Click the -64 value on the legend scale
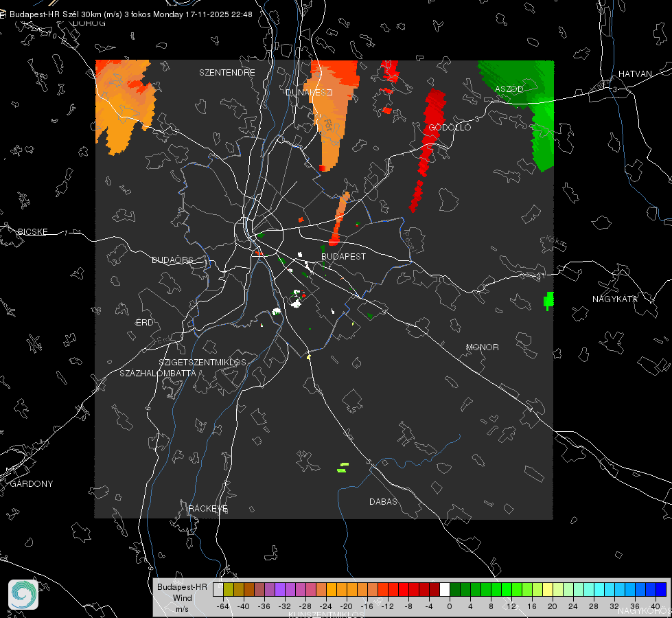The height and width of the screenshot is (618, 672). coord(223,606)
